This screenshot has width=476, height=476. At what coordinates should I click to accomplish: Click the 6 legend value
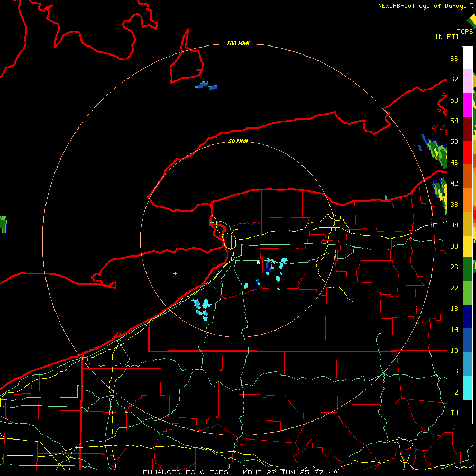coord(456,371)
